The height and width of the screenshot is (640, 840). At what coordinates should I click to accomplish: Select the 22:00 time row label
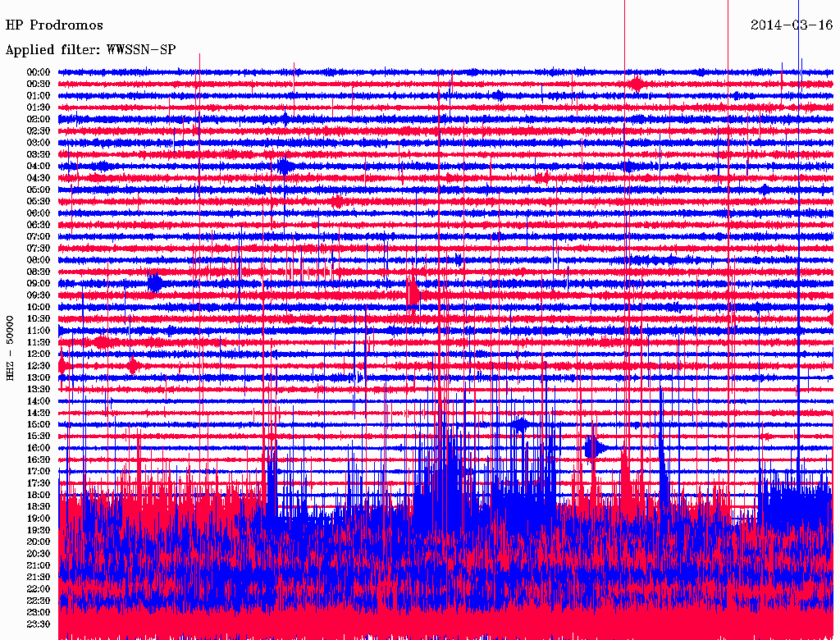[x=39, y=589]
